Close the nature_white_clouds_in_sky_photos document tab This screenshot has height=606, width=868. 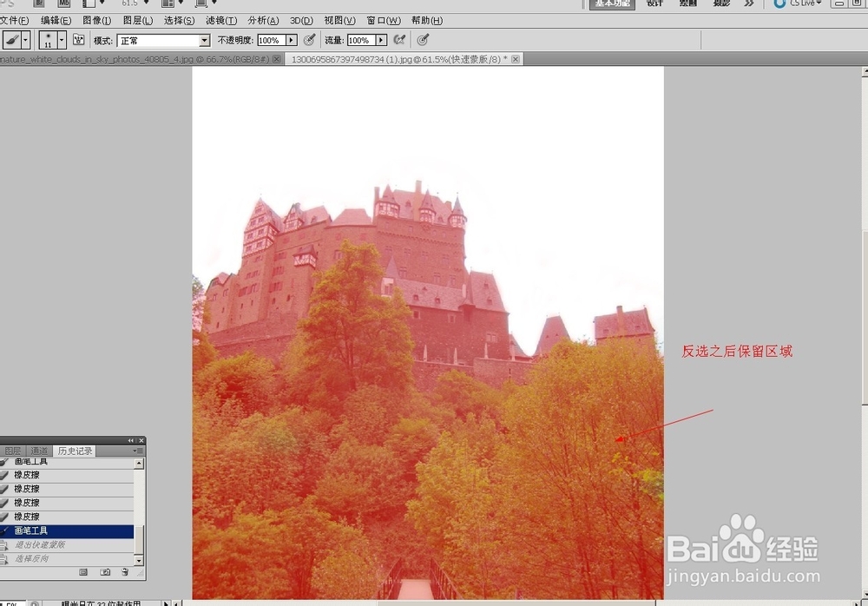click(x=277, y=59)
